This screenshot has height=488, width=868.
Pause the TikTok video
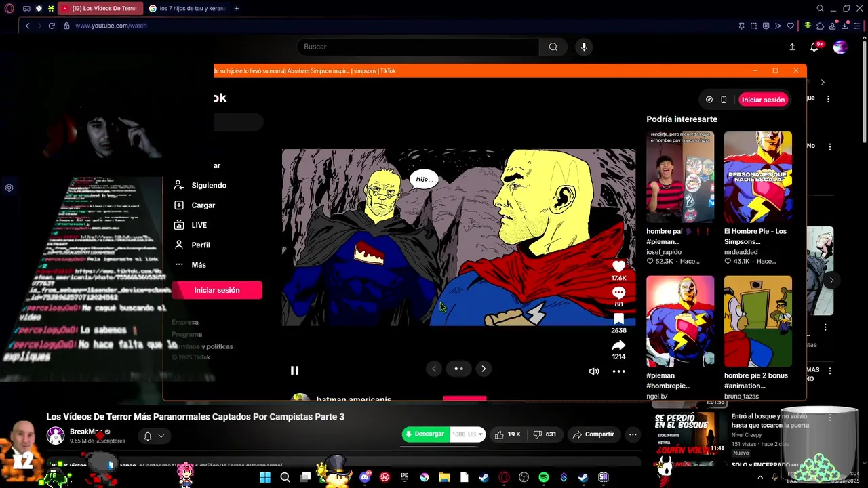point(294,370)
